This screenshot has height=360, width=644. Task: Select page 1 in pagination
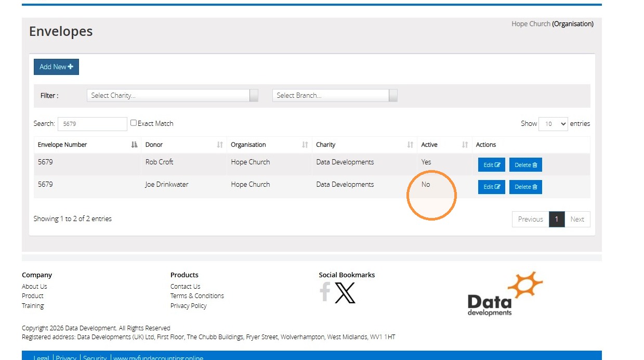(556, 219)
